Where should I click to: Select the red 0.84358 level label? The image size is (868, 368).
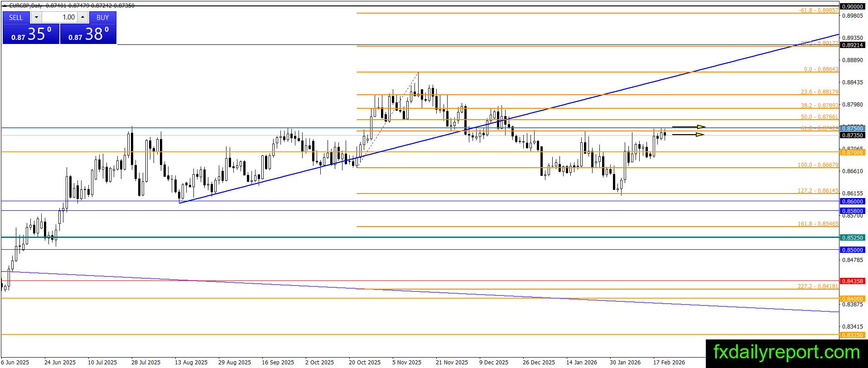852,281
